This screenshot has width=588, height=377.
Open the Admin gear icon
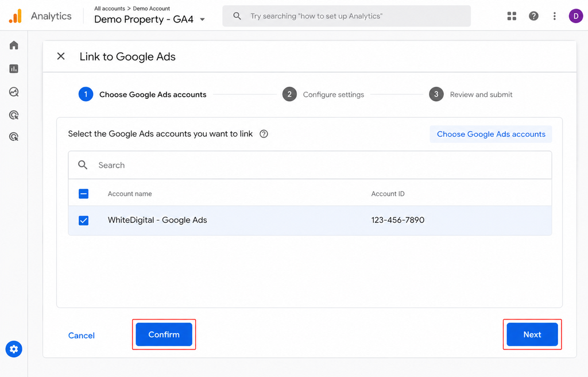pos(14,349)
